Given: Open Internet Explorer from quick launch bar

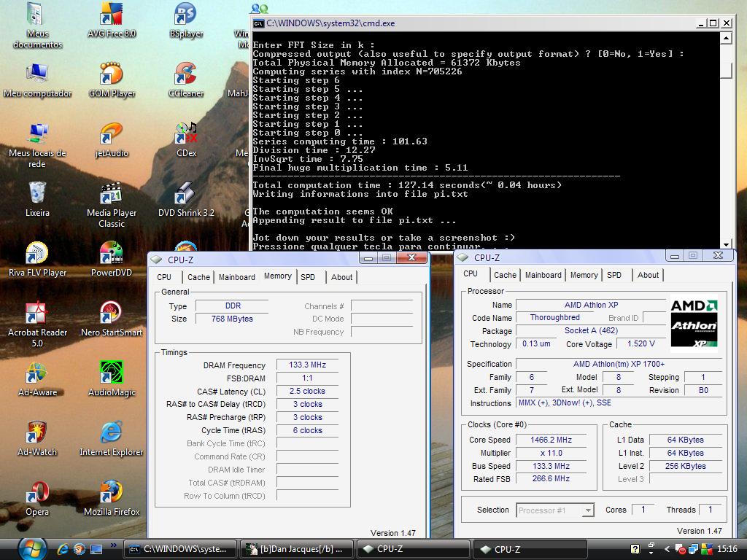Looking at the screenshot, I should click(x=63, y=549).
